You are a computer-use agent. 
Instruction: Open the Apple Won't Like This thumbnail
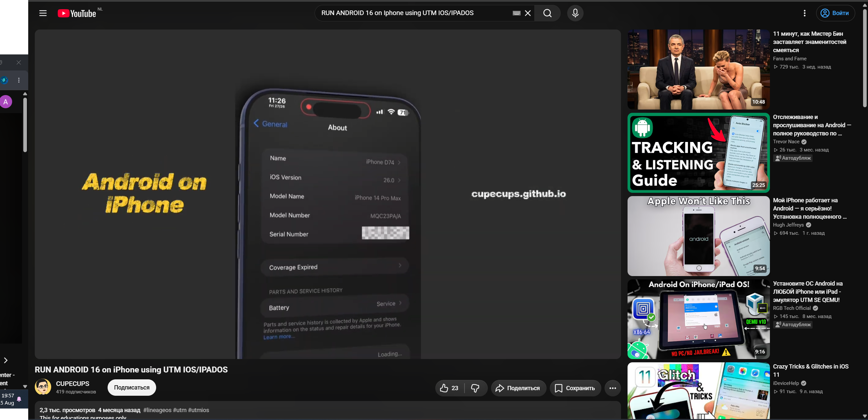coord(698,236)
